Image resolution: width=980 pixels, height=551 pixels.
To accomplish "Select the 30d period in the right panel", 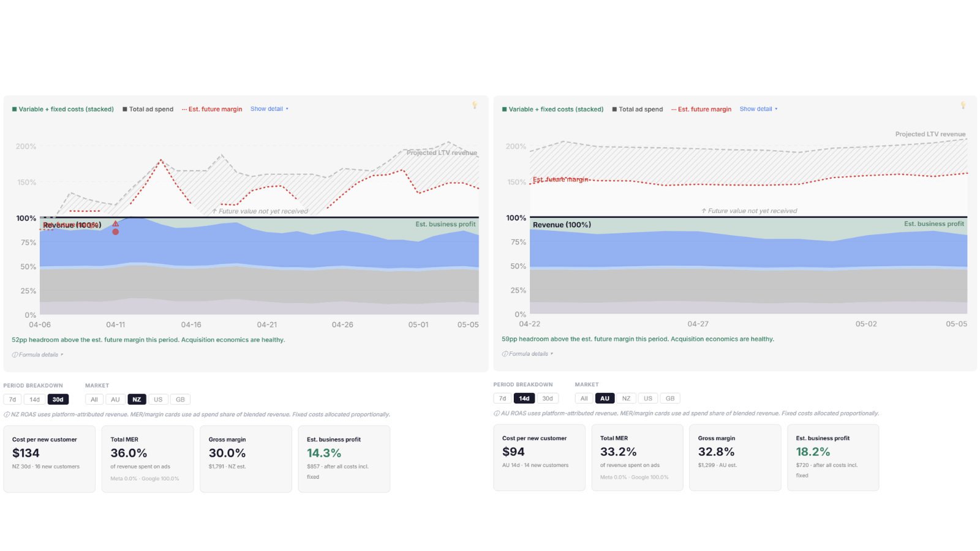I will coord(548,398).
